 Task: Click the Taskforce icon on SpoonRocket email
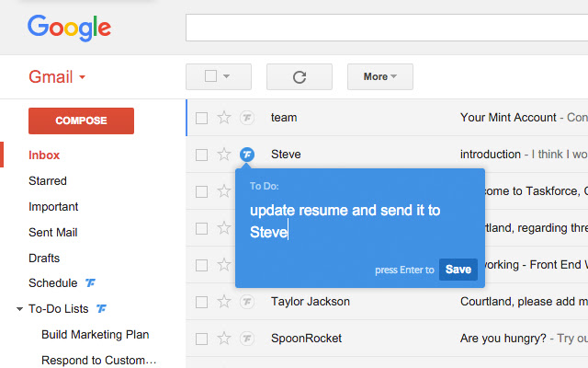(246, 339)
